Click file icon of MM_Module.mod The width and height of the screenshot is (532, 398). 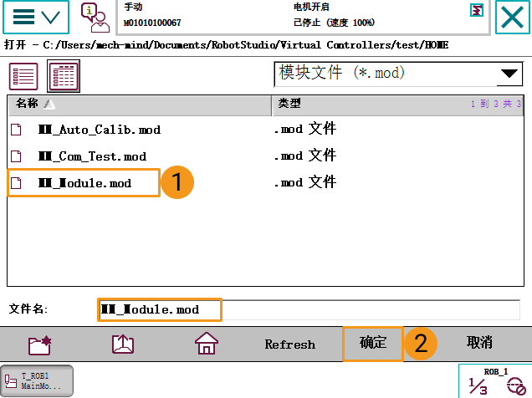click(16, 183)
